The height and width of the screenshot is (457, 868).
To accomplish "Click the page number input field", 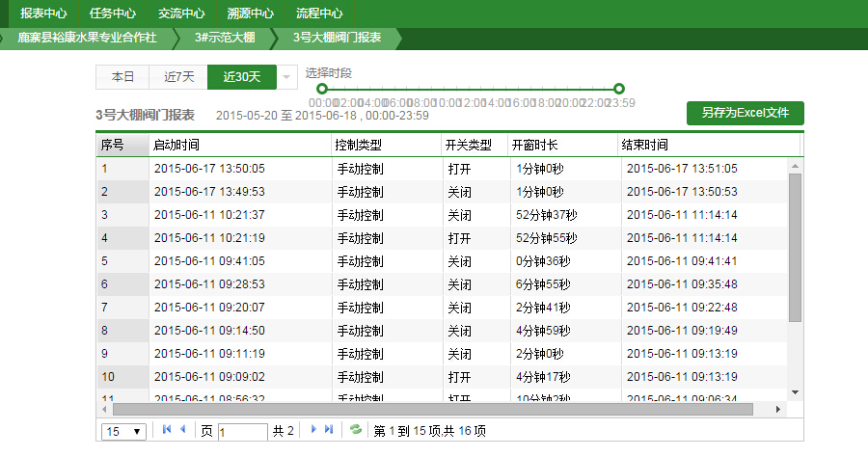I will click(x=242, y=431).
